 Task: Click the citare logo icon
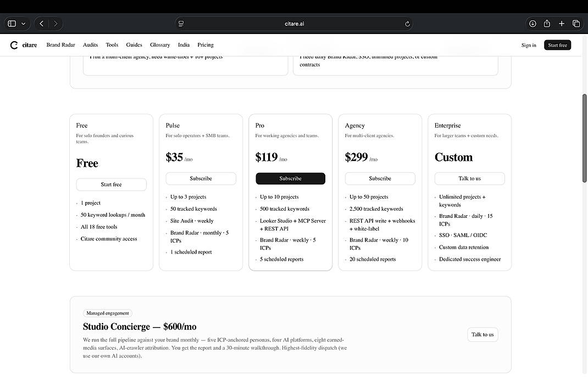coord(14,45)
